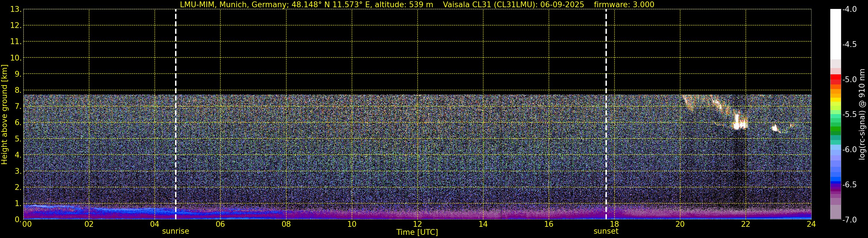The height and width of the screenshot is (238, 868).
Task: Click the small white cloud echo near 23 UTC
Action: pos(774,128)
